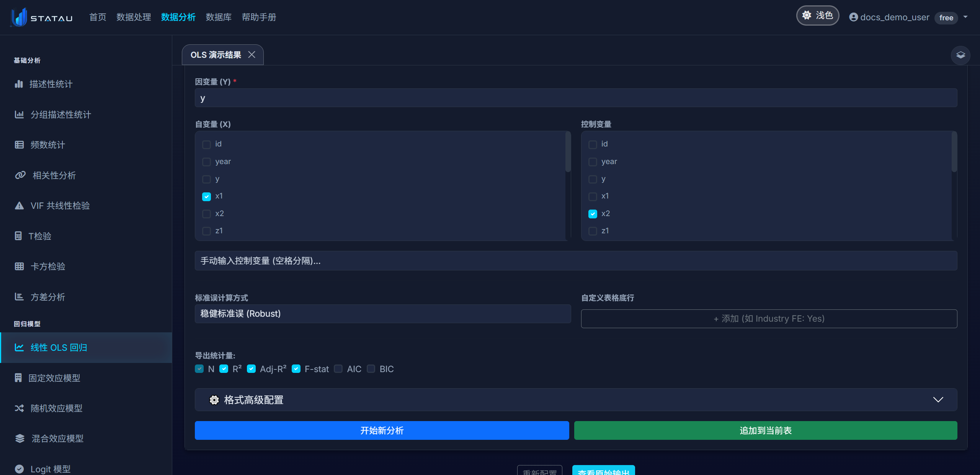Click the 手动输入控制变量 input field

[576, 261]
